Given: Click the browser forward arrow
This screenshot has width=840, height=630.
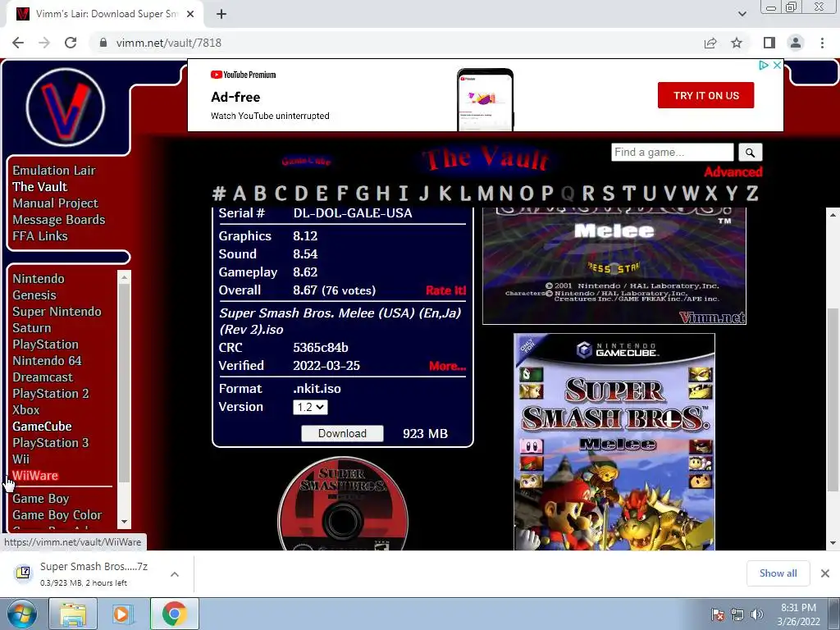Looking at the screenshot, I should point(44,43).
